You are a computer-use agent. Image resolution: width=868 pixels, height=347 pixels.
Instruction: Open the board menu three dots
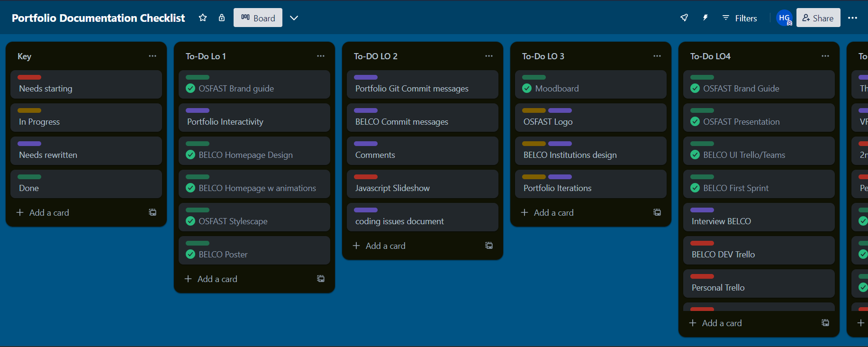coord(853,18)
